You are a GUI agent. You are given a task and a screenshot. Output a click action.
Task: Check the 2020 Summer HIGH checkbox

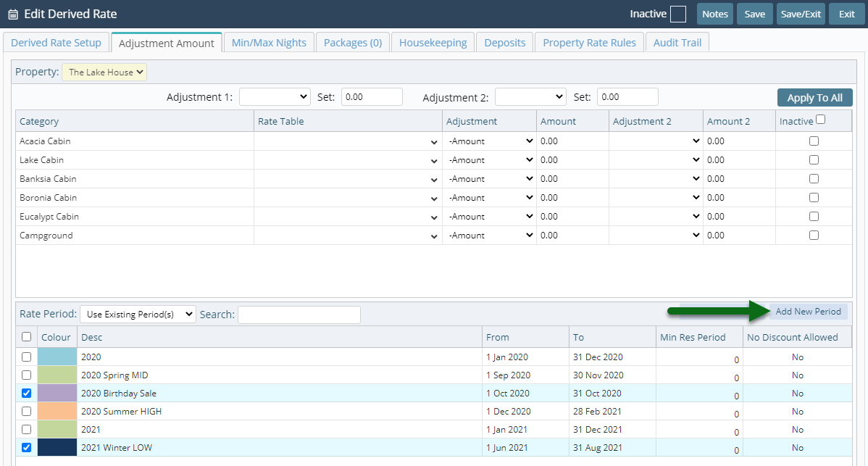(26, 411)
